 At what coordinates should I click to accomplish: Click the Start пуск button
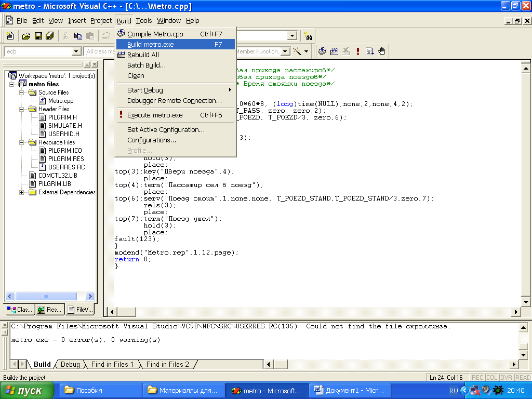pos(27,391)
